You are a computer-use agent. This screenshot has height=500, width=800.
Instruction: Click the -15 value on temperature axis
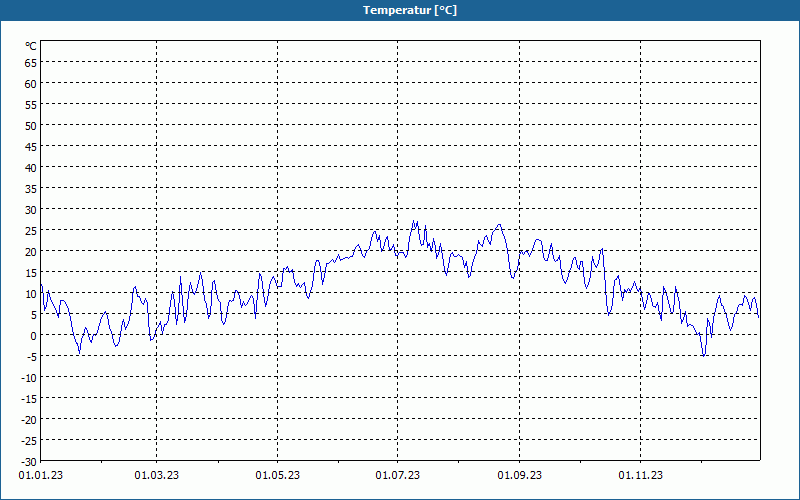[29, 399]
